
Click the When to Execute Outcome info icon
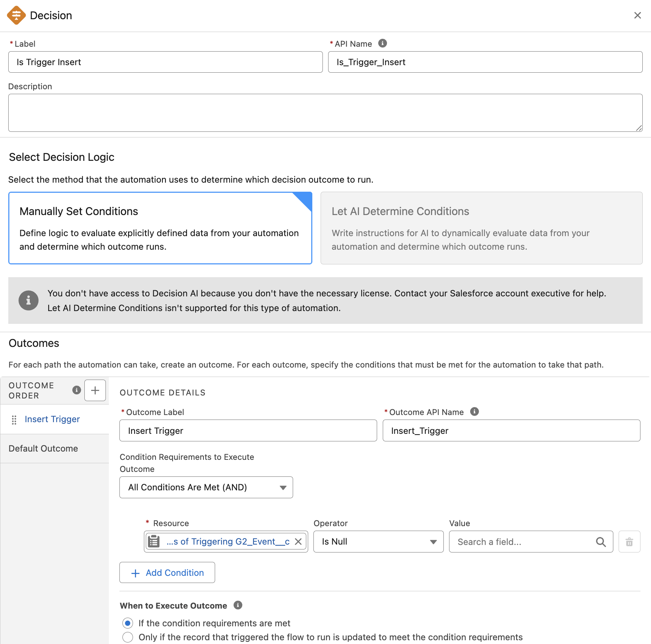pyautogui.click(x=238, y=605)
